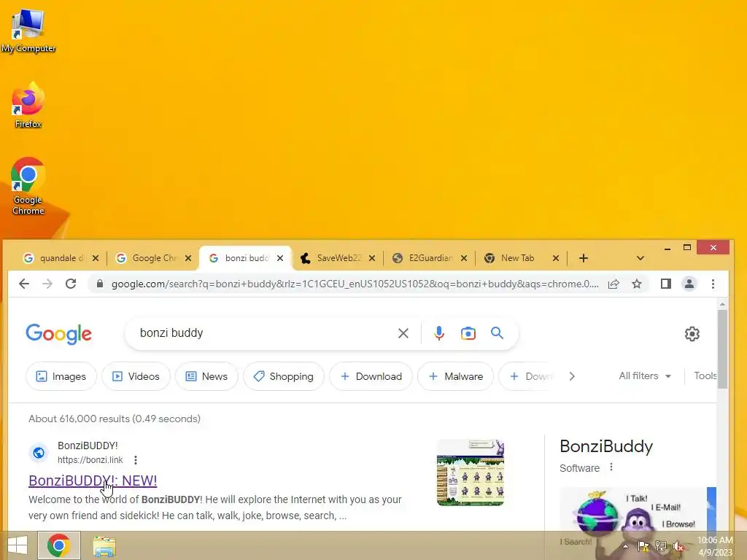Close the E2Guardian tab
The height and width of the screenshot is (560, 747).
pos(464,258)
